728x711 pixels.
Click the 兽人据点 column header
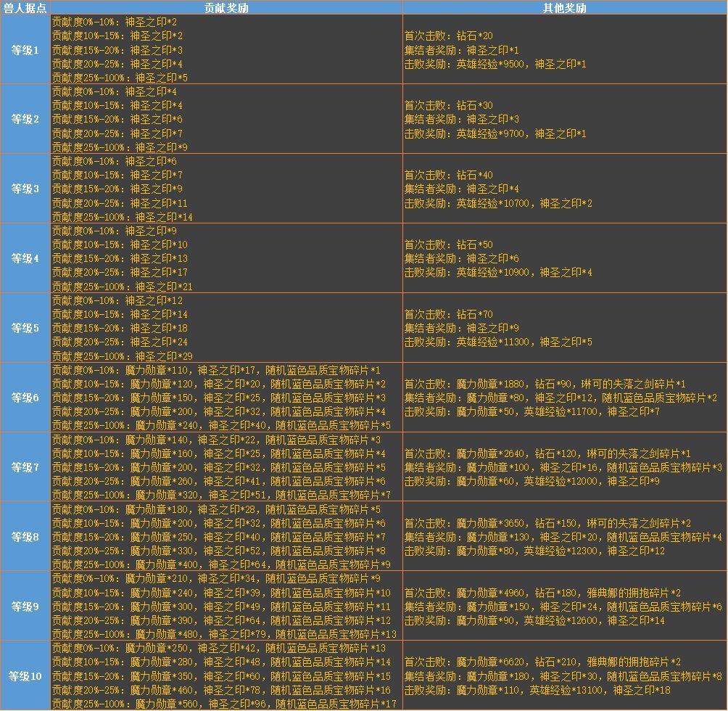point(25,8)
